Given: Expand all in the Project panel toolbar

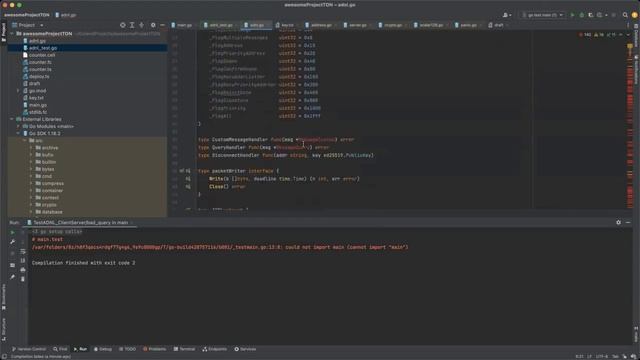Looking at the screenshot, I should 132,25.
